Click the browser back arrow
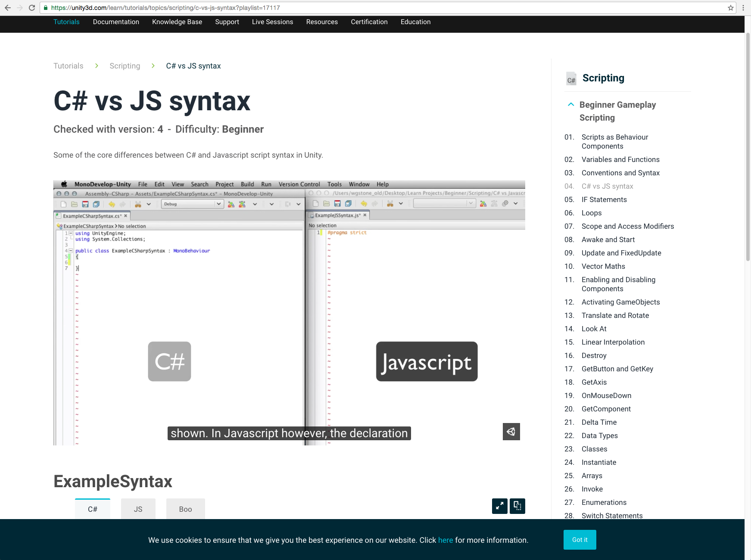Viewport: 751px width, 560px height. [8, 8]
